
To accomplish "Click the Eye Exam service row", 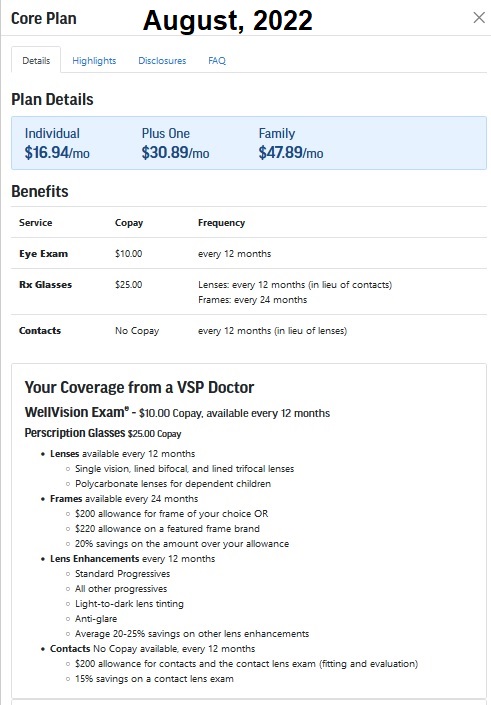I will pos(249,254).
